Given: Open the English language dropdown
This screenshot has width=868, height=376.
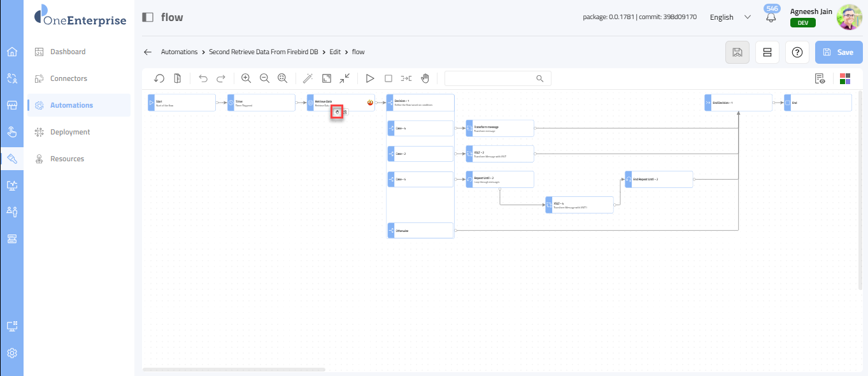Looking at the screenshot, I should (x=730, y=17).
